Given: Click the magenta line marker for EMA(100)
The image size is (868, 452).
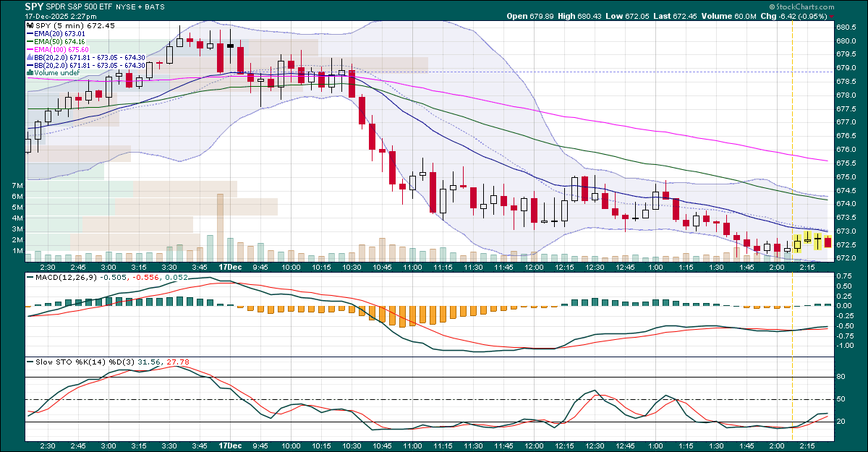Looking at the screenshot, I should 30,49.
